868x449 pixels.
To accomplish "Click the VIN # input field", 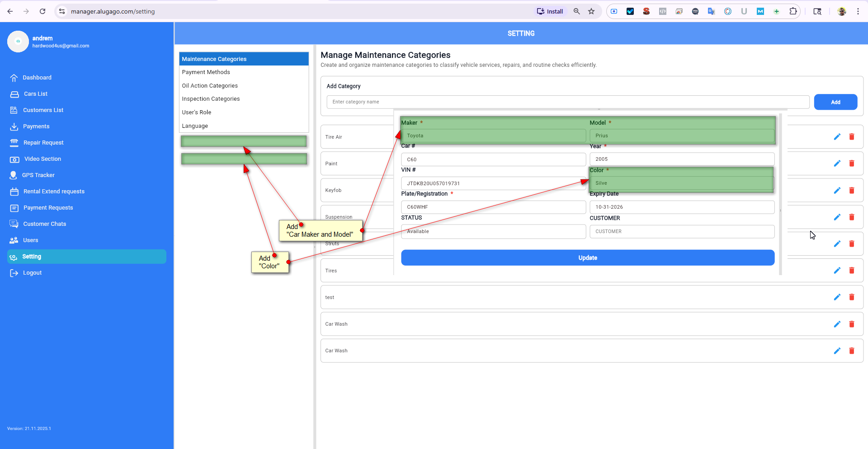I will (x=493, y=183).
